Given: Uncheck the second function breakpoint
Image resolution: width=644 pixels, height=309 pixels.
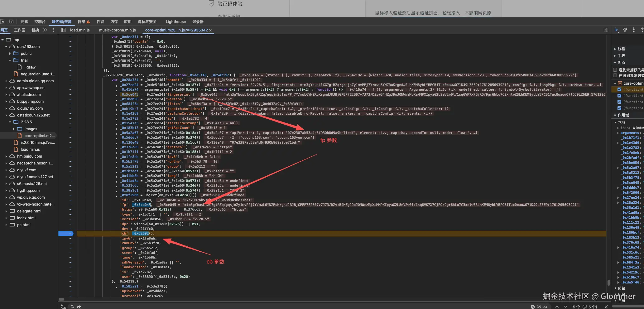Looking at the screenshot, I should pyautogui.click(x=619, y=96).
